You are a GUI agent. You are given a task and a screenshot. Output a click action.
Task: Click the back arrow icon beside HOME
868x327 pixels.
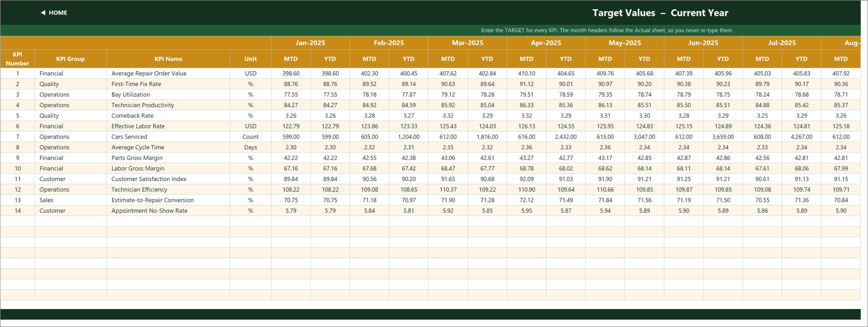43,13
